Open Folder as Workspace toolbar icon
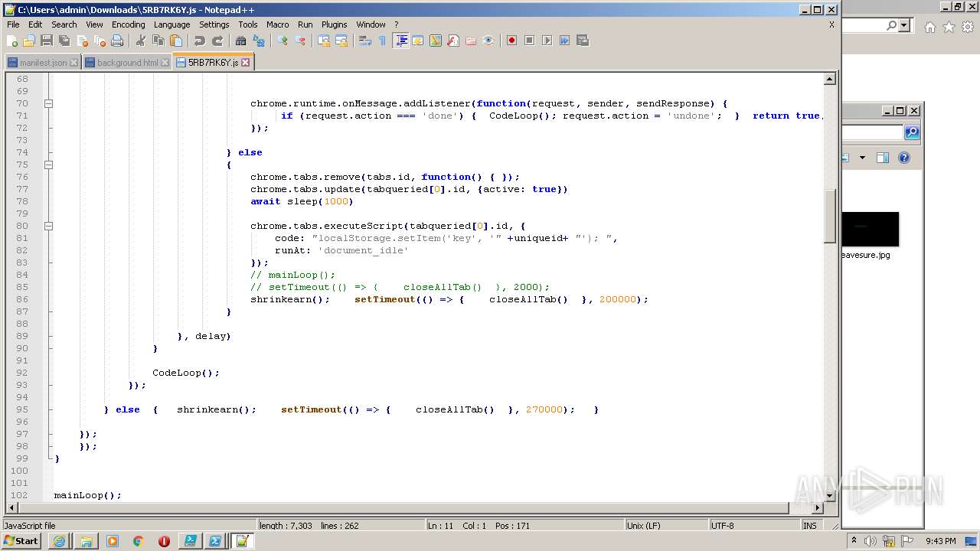 click(471, 41)
